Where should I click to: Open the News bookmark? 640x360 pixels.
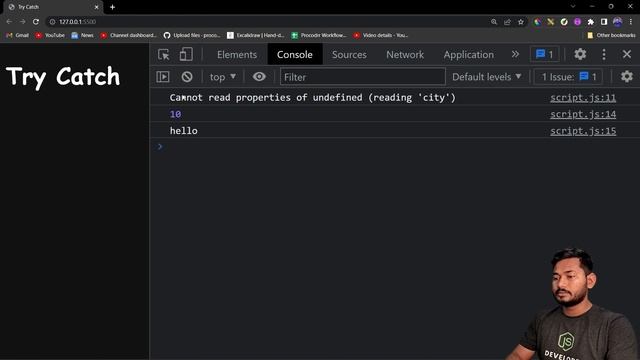tap(82, 36)
